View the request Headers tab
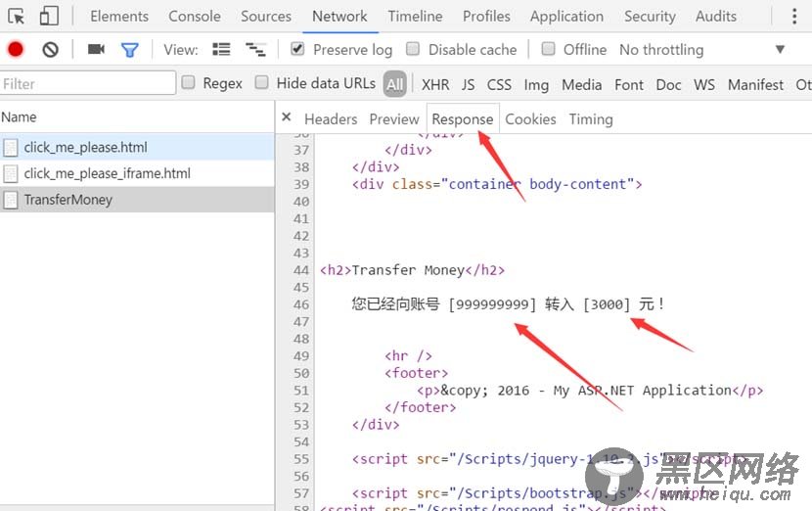The width and height of the screenshot is (812, 511). 331,119
